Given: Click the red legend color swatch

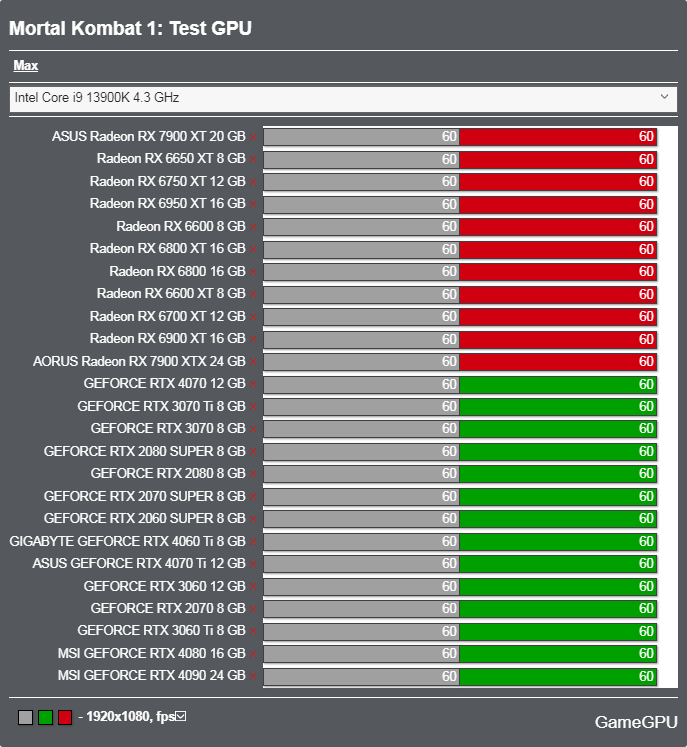Looking at the screenshot, I should point(65,717).
